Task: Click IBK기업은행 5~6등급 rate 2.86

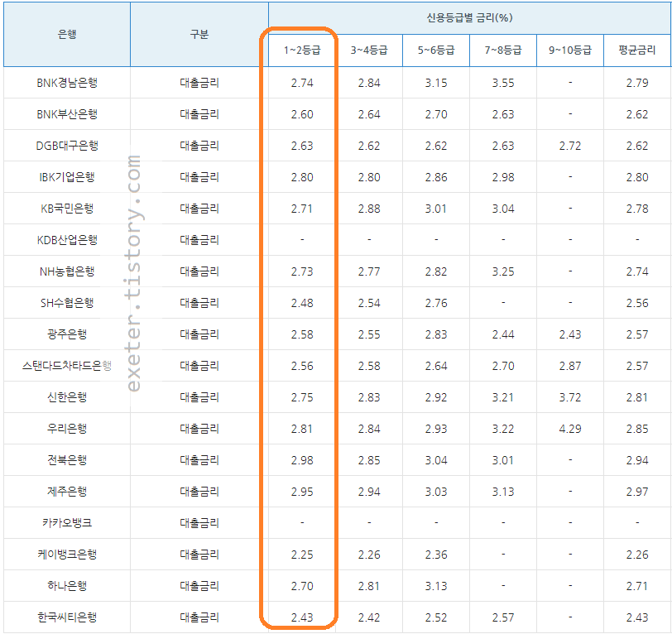Action: (436, 177)
